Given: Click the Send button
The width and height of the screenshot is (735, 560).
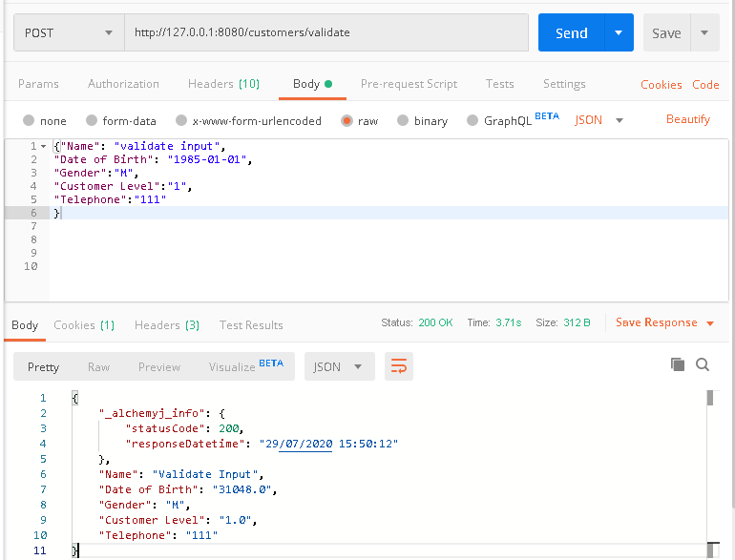Looking at the screenshot, I should pos(571,32).
